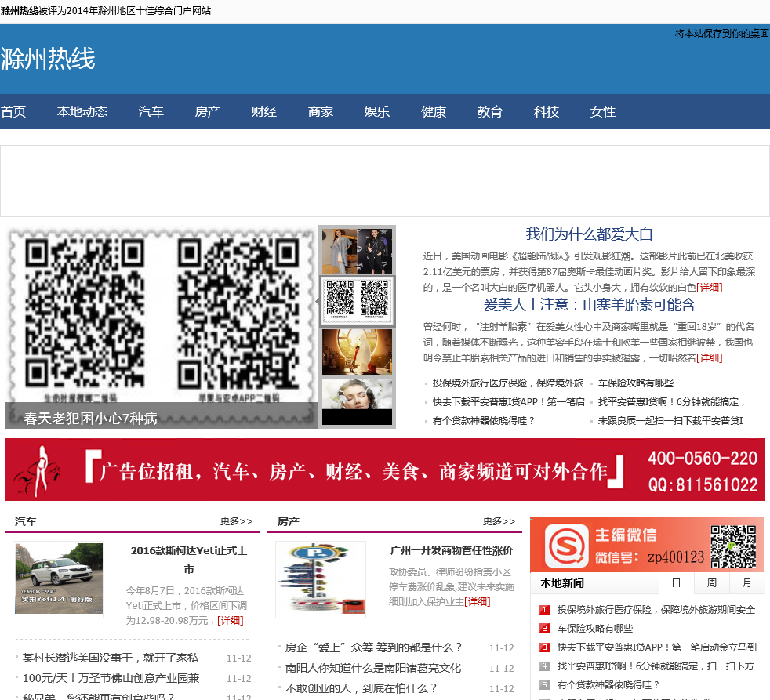Image resolution: width=770 pixels, height=700 pixels.
Task: Open ranked item 4 找平安普惠I贷啊
Action: pyautogui.click(x=656, y=666)
